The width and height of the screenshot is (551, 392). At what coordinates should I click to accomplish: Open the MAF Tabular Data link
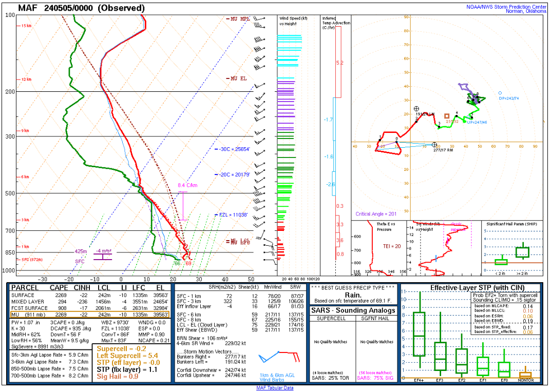point(276,388)
